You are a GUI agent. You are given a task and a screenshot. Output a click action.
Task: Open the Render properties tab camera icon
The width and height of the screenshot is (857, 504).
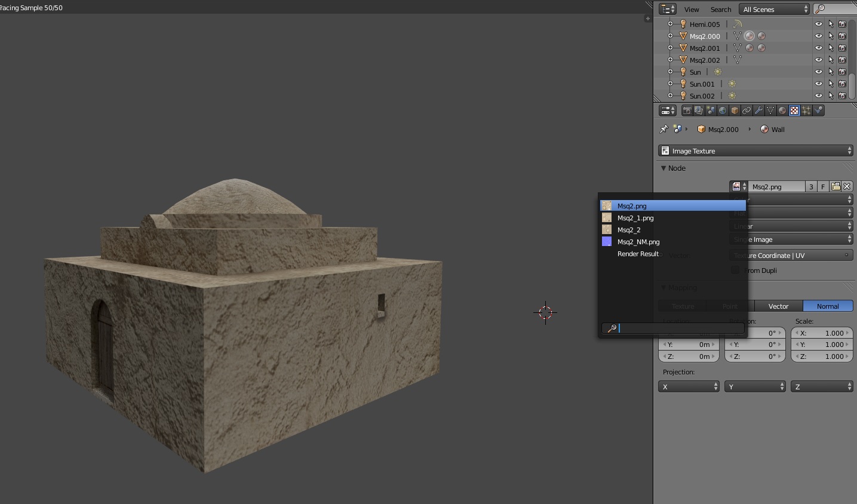687,110
